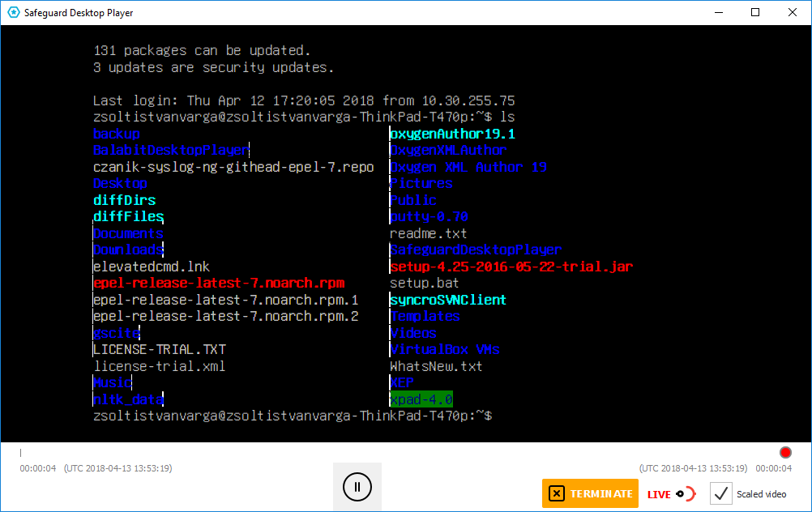
Task: Click the 'Videos' directory text
Action: coord(413,333)
